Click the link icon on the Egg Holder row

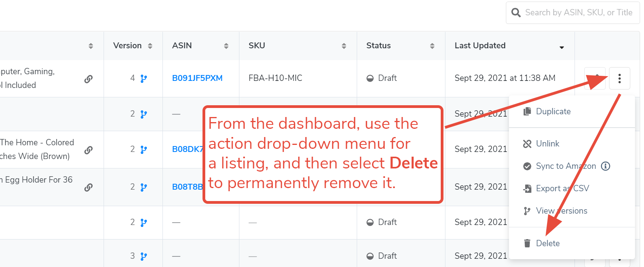89,187
